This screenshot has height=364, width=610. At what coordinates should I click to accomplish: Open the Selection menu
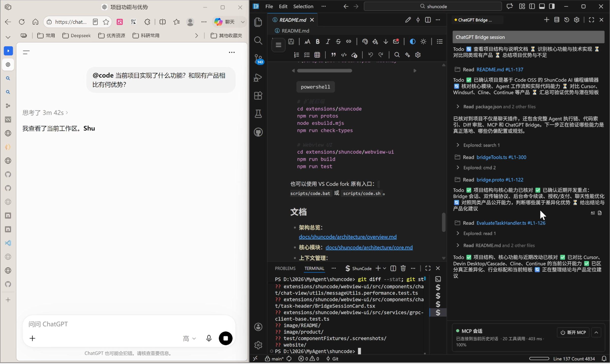click(303, 6)
